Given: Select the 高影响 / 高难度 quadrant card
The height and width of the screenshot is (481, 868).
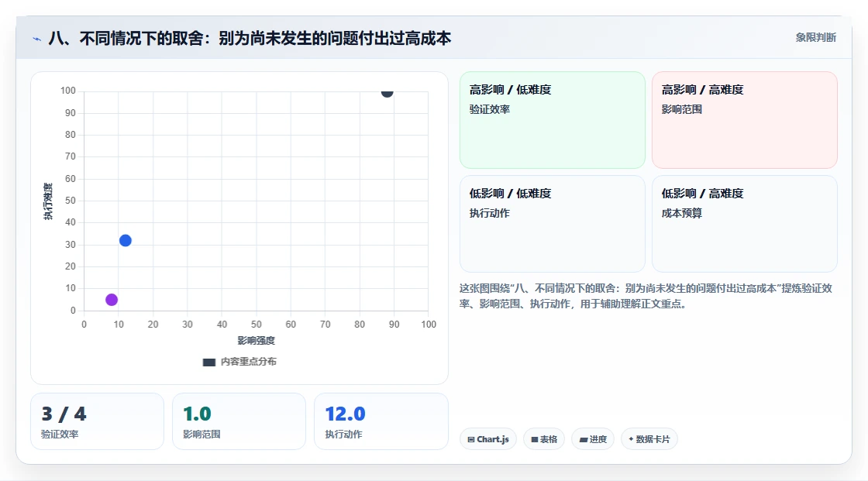Looking at the screenshot, I should (x=745, y=120).
